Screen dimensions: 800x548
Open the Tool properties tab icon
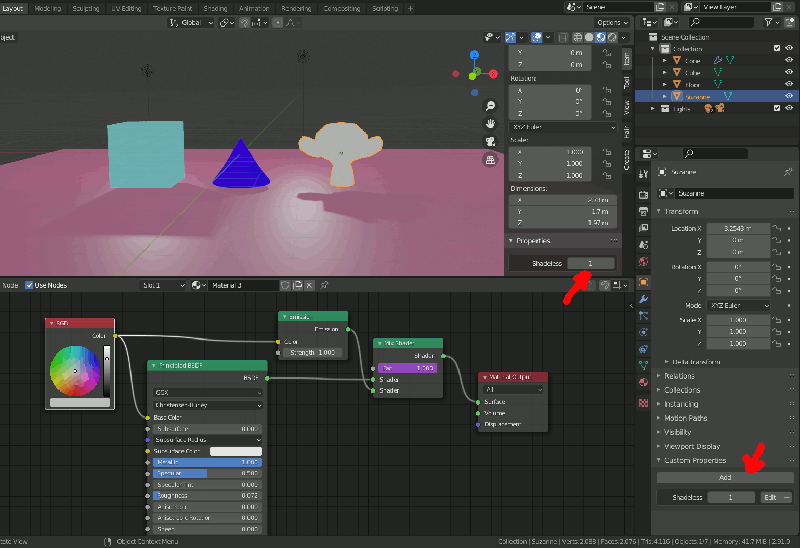click(643, 174)
